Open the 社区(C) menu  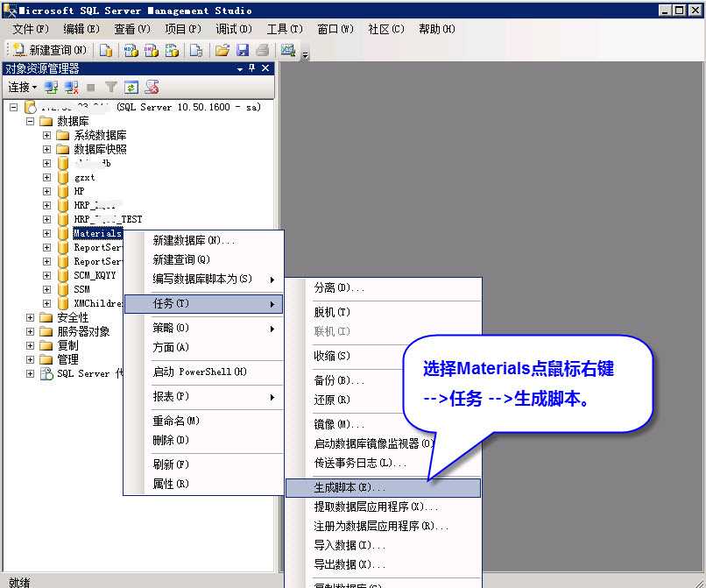pos(386,29)
